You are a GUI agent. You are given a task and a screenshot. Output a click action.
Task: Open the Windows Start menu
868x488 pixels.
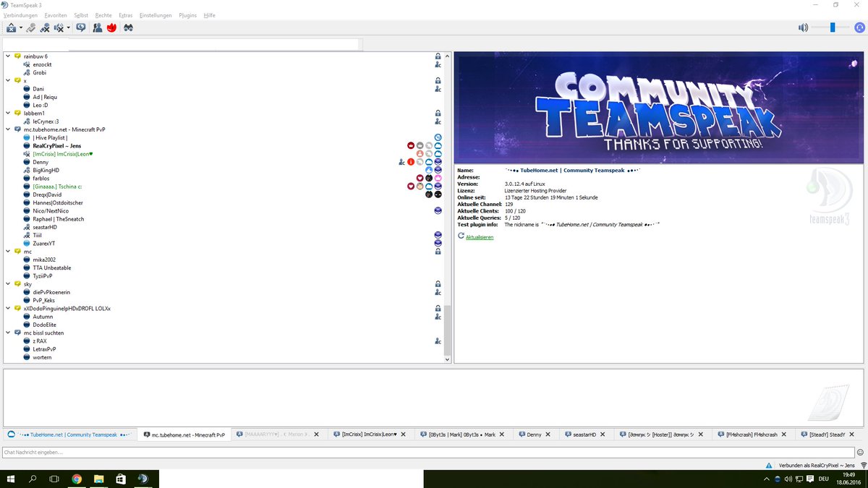[x=11, y=479]
